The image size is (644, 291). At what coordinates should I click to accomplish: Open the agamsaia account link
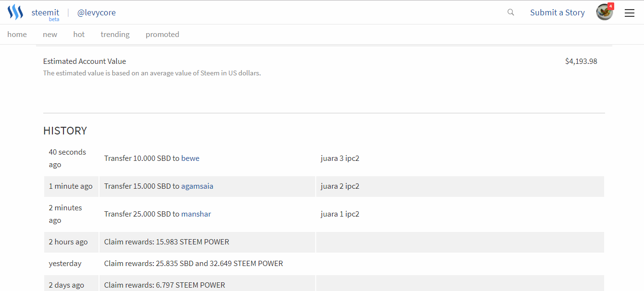197,186
